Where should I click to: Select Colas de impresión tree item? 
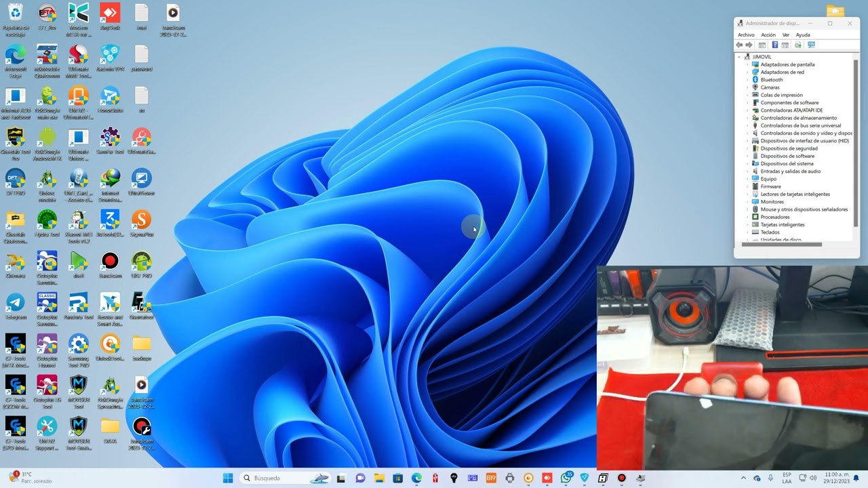(x=781, y=95)
